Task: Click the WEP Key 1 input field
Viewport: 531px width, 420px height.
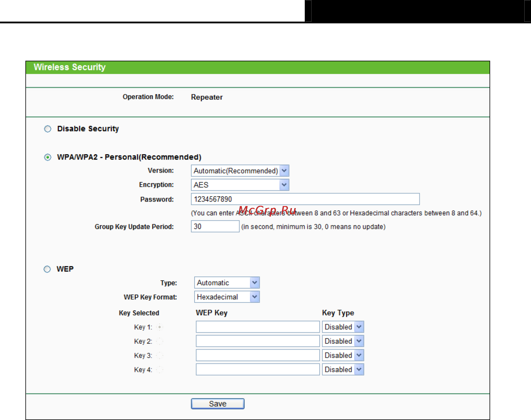Action: [258, 327]
